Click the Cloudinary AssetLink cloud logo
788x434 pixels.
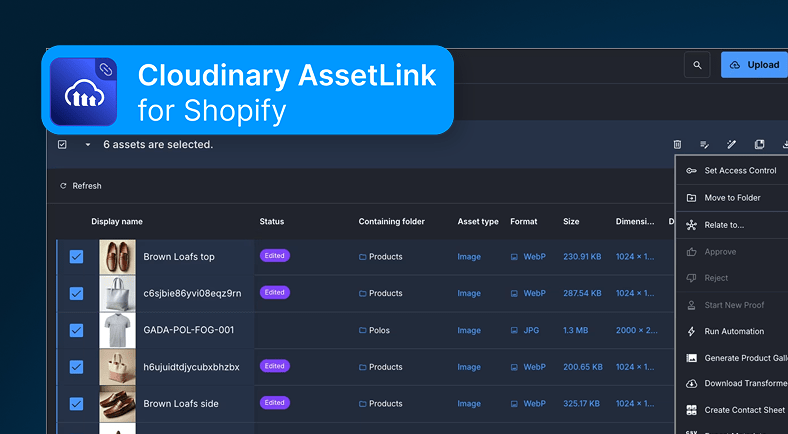(83, 91)
